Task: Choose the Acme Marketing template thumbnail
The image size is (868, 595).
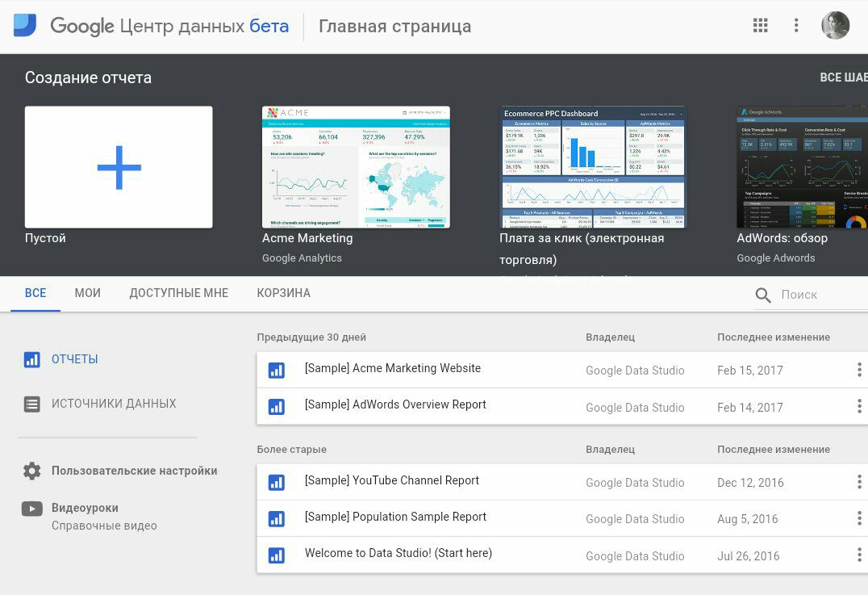Action: coord(356,167)
